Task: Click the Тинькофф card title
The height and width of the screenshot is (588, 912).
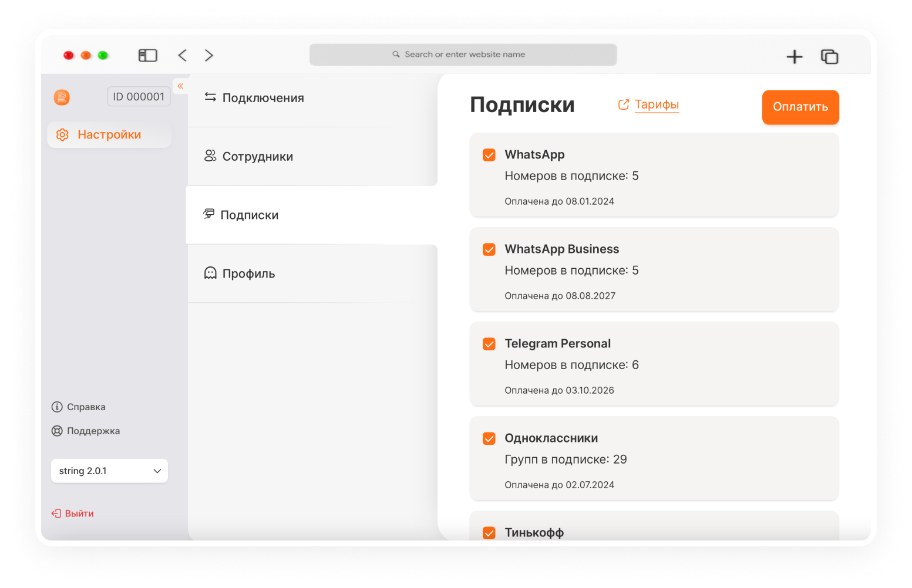Action: click(x=534, y=532)
